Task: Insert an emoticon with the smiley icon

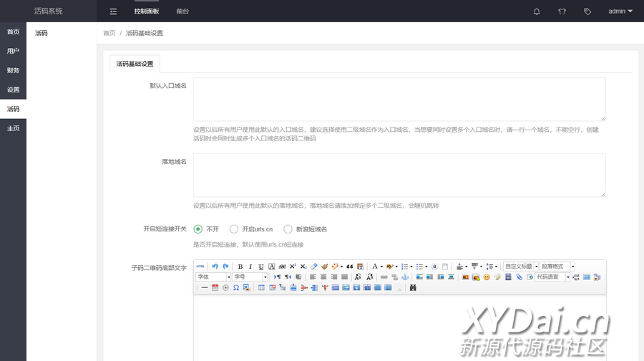Action: click(x=487, y=277)
